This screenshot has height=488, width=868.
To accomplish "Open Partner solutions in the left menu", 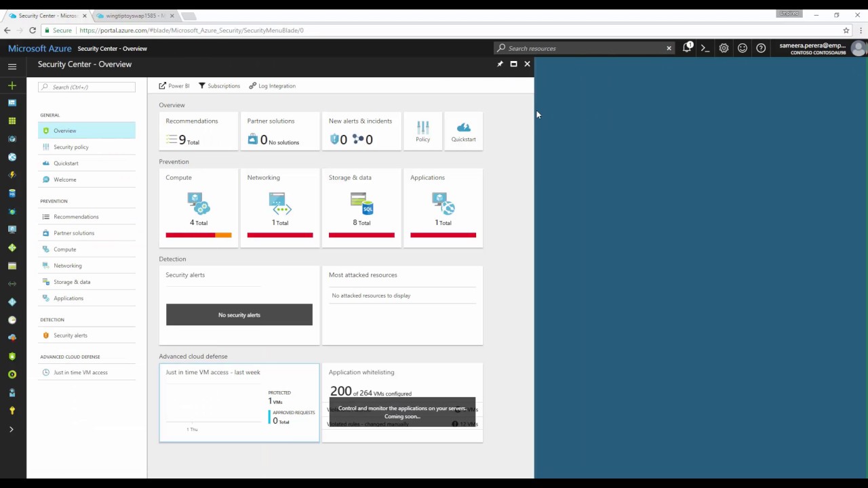I will coord(87,233).
